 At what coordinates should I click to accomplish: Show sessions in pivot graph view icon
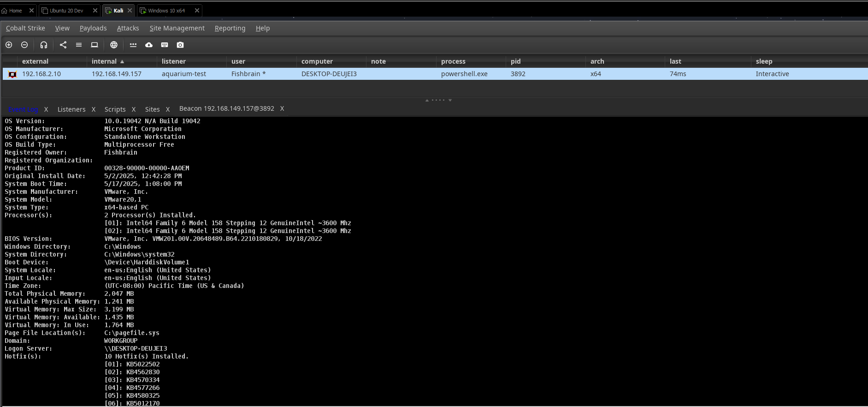pyautogui.click(x=63, y=45)
